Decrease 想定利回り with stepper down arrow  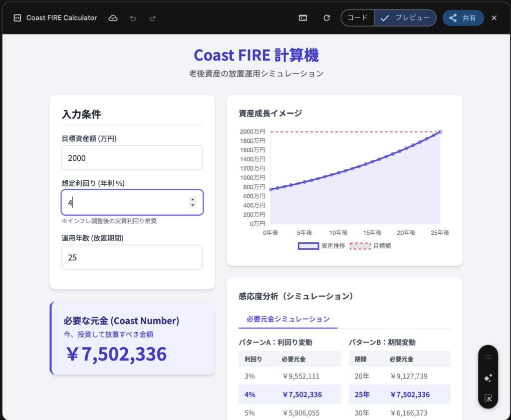[193, 205]
